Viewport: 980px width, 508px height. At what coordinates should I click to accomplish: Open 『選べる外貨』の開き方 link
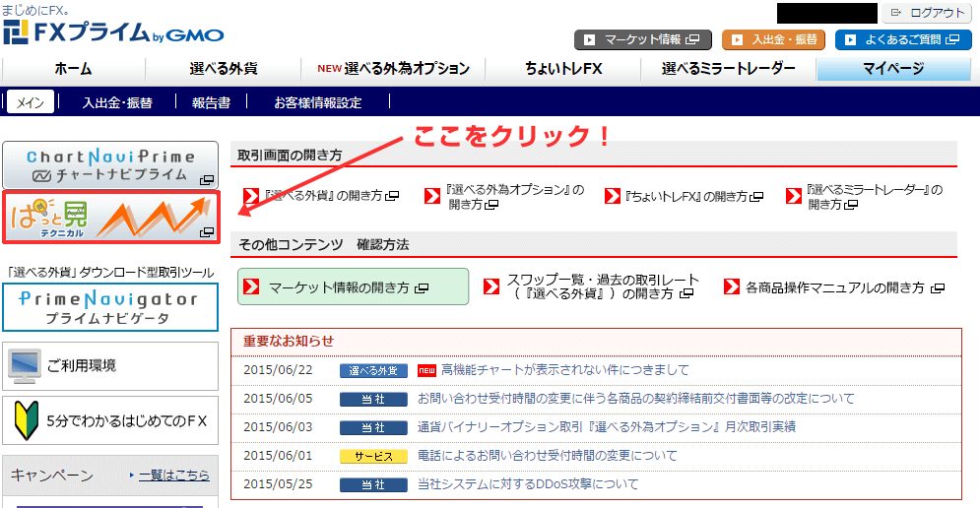(331, 196)
